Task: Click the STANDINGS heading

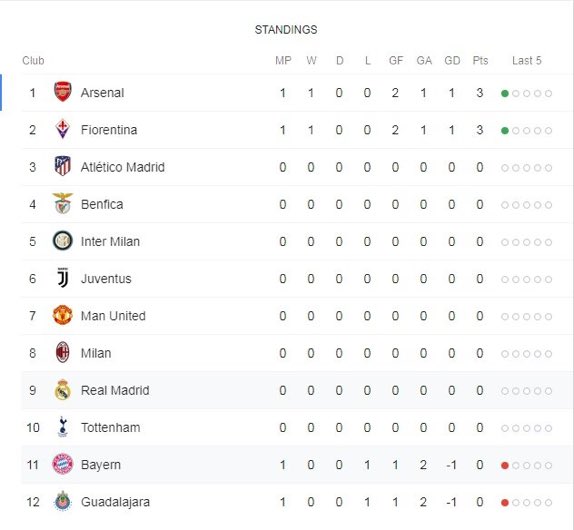Action: [286, 30]
